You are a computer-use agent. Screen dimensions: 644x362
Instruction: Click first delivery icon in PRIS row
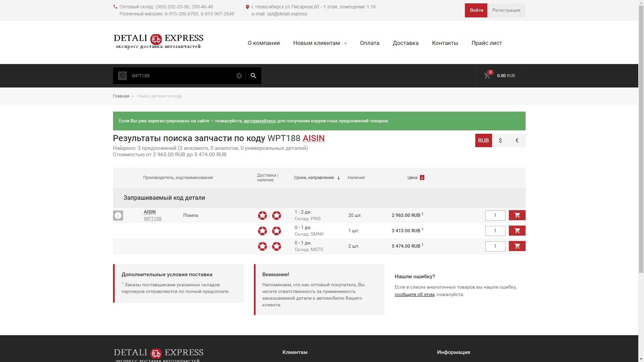(262, 216)
